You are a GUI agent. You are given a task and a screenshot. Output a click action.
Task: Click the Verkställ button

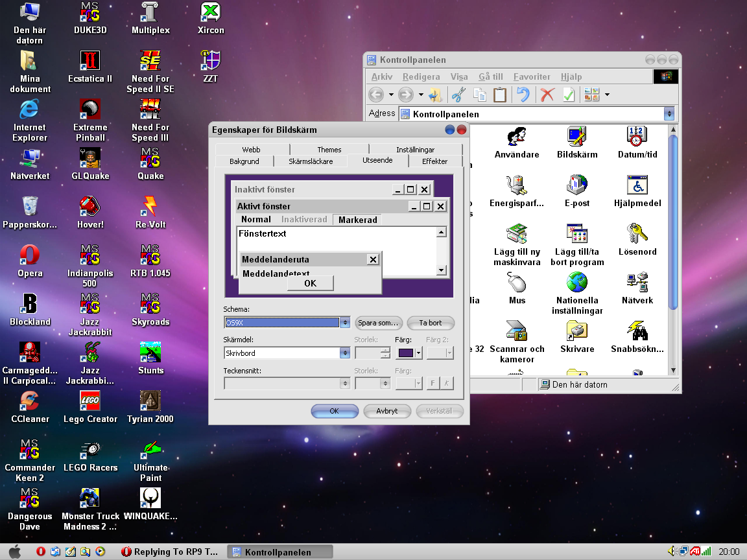point(440,410)
